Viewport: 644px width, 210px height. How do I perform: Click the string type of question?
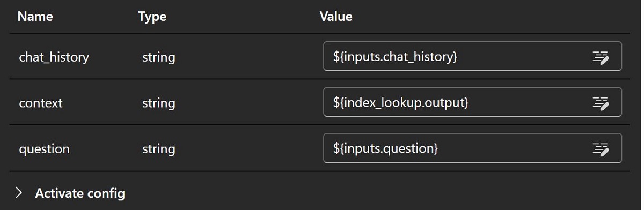coord(158,149)
